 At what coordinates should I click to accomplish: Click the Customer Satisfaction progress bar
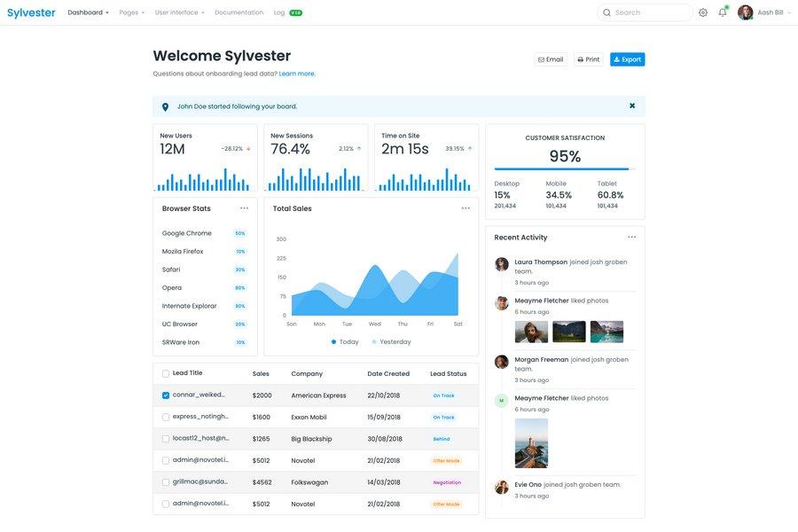(560, 168)
